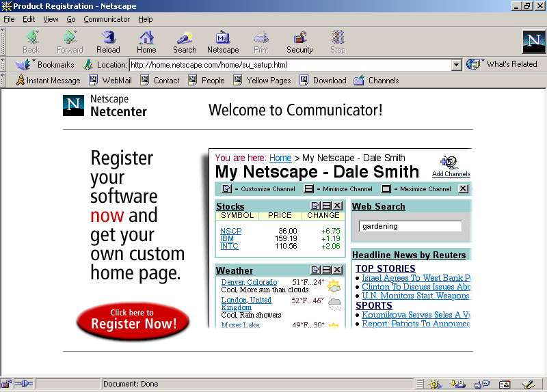The width and height of the screenshot is (547, 392).
Task: Collapse the personal toolbar grip
Action: coord(3,81)
